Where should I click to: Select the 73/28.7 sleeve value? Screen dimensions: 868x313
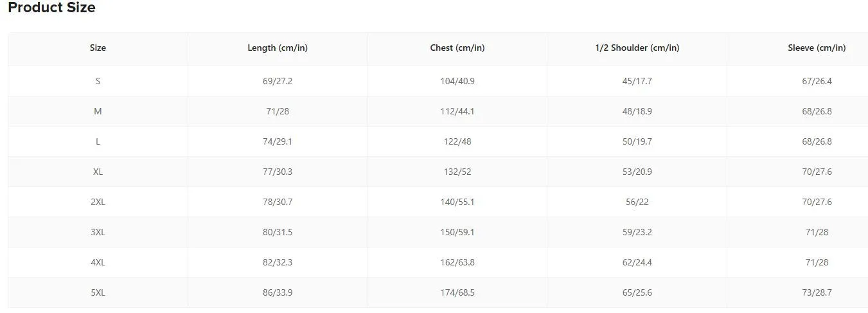click(x=817, y=292)
